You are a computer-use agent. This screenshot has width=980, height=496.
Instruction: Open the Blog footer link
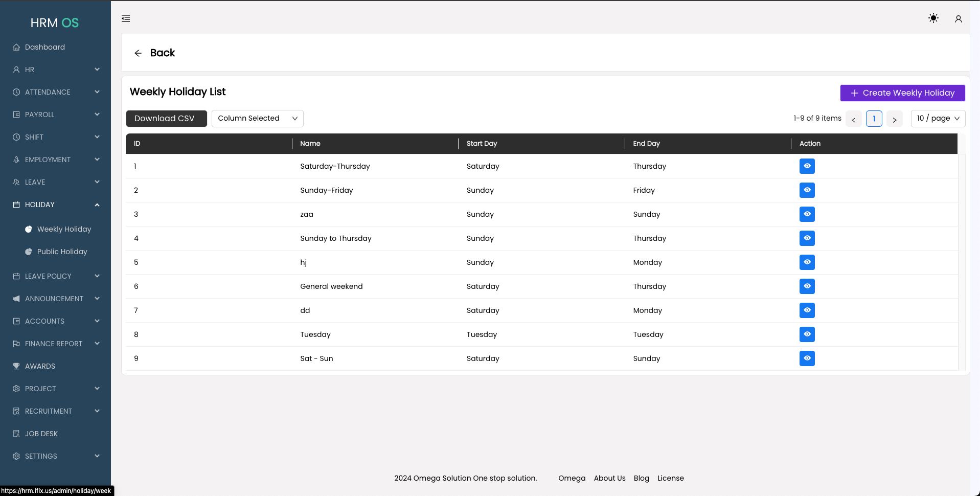[641, 478]
